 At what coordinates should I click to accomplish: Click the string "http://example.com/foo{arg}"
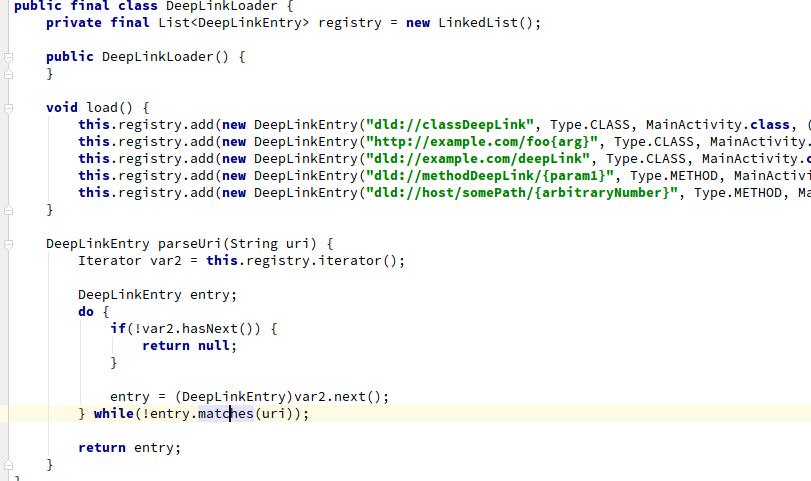[x=482, y=142]
